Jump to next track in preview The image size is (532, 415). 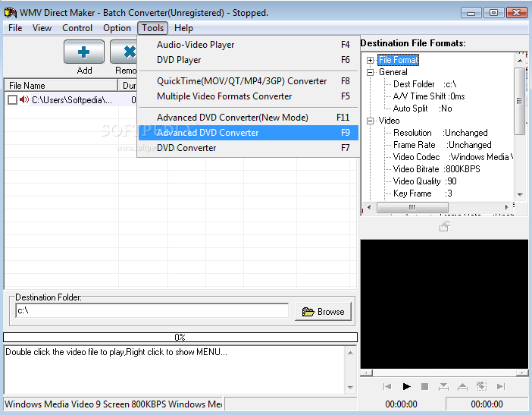(500, 386)
